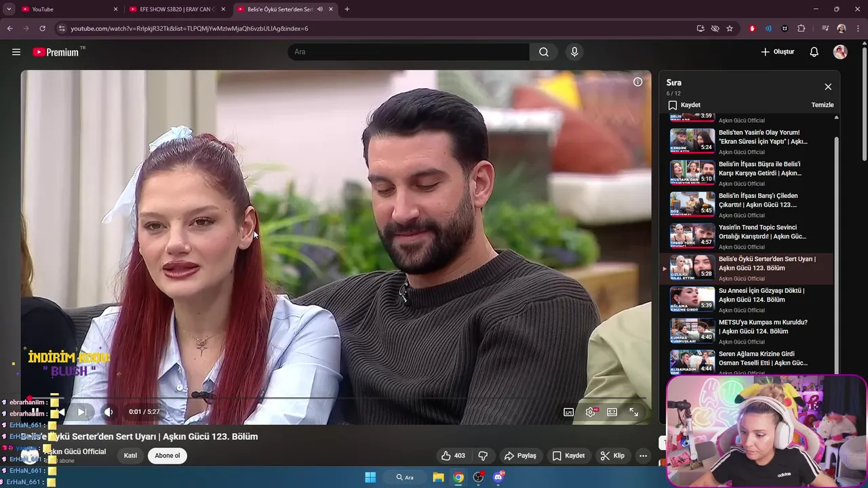Open Chrome three-dot main menu
This screenshot has height=488, width=868.
pyautogui.click(x=859, y=28)
